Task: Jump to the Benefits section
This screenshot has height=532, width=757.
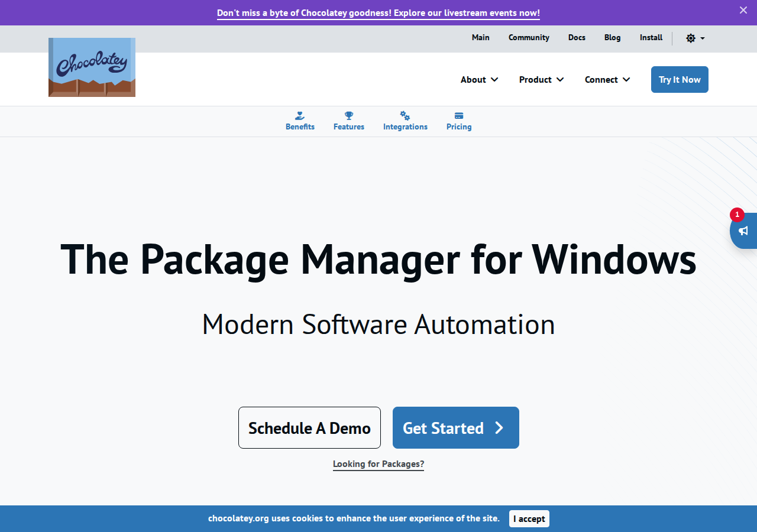Action: [300, 121]
